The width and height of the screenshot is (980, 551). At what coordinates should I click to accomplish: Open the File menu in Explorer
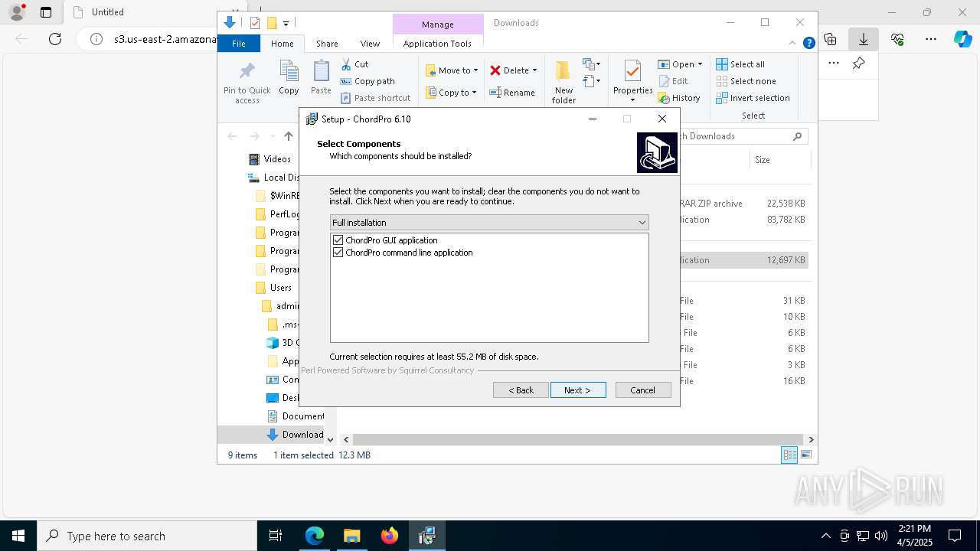tap(239, 44)
